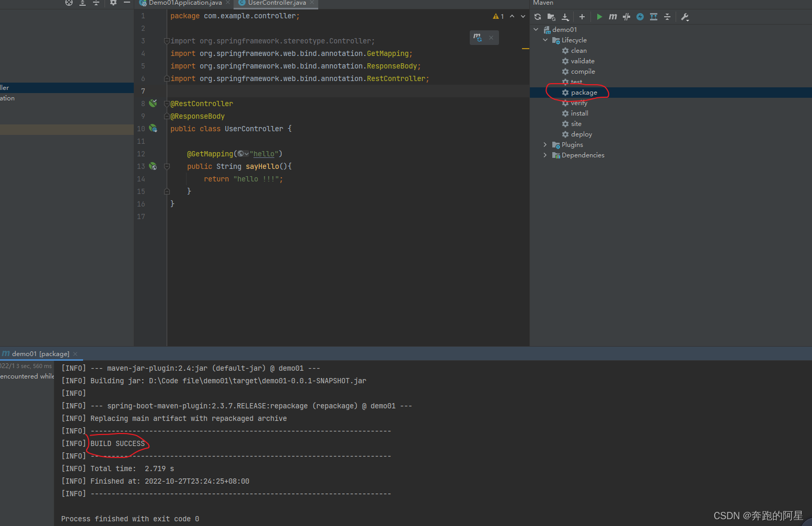Select the verify lifecycle goal

(579, 103)
